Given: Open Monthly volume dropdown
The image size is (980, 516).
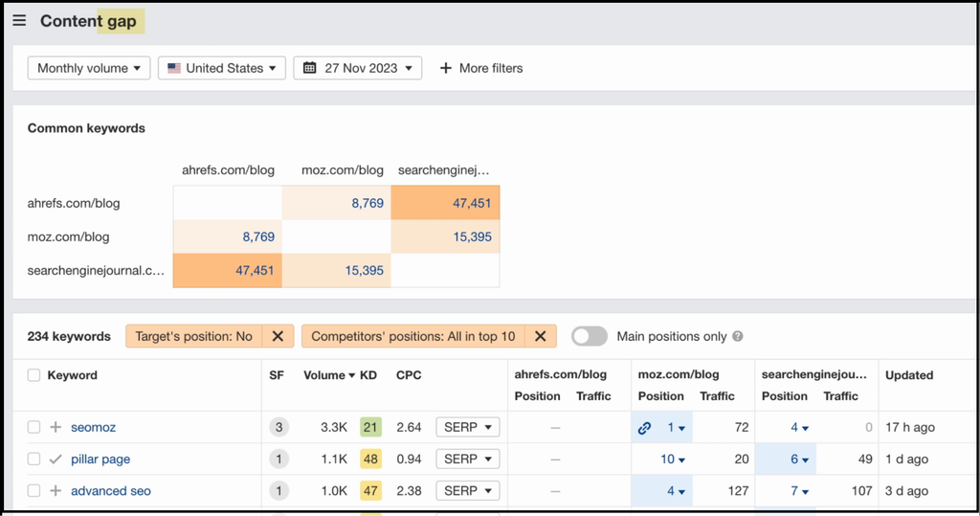Looking at the screenshot, I should (x=89, y=68).
